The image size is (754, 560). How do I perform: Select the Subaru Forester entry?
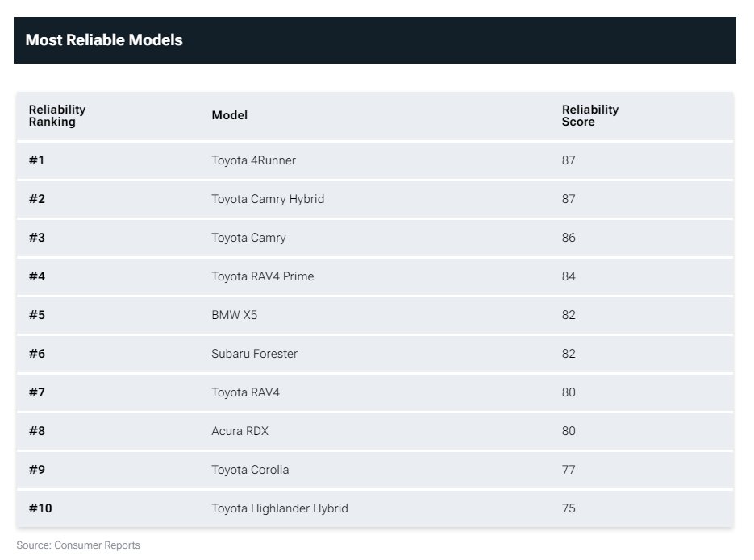coord(254,354)
